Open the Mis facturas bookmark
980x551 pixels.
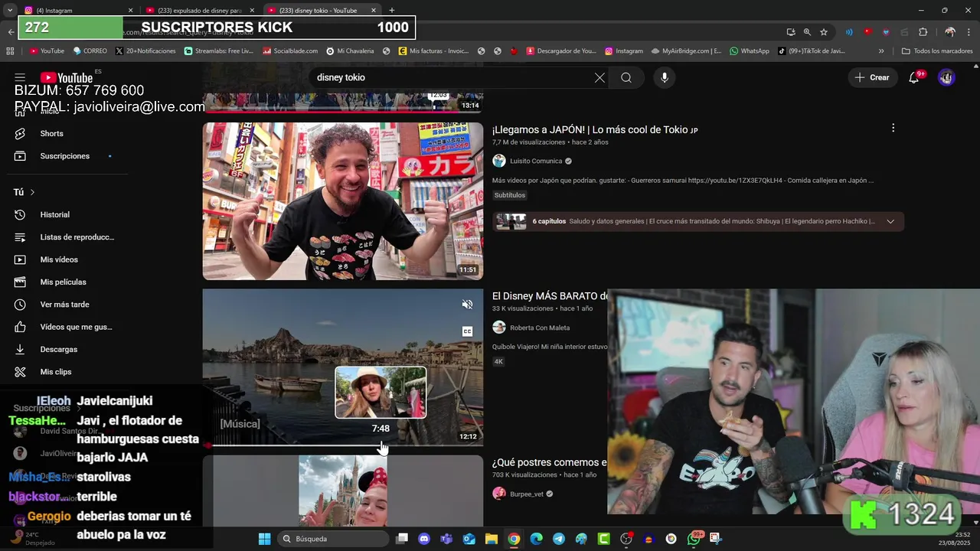coord(433,51)
